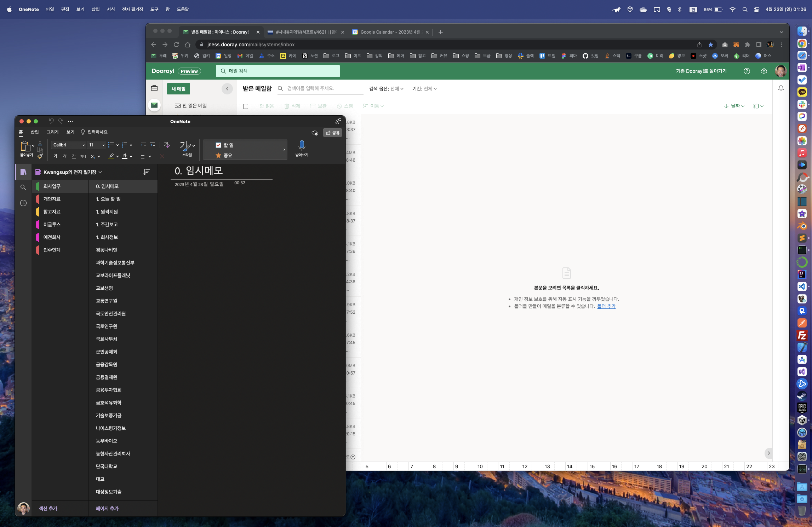Click the 폴더 추가 link
This screenshot has height=527, width=812.
(x=606, y=306)
